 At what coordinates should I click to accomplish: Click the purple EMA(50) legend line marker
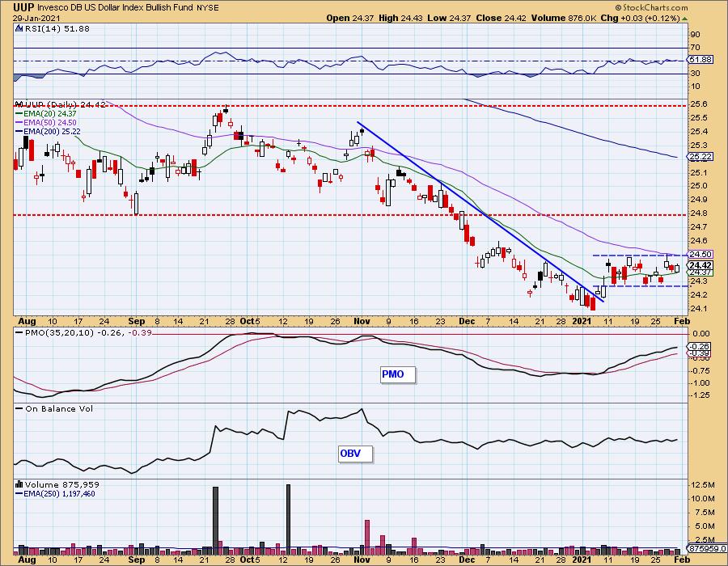click(x=19, y=122)
